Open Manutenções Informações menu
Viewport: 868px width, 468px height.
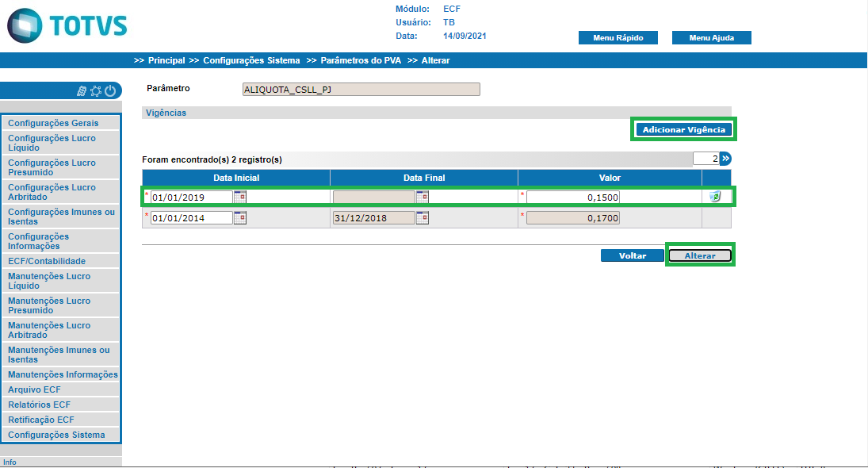coord(61,374)
